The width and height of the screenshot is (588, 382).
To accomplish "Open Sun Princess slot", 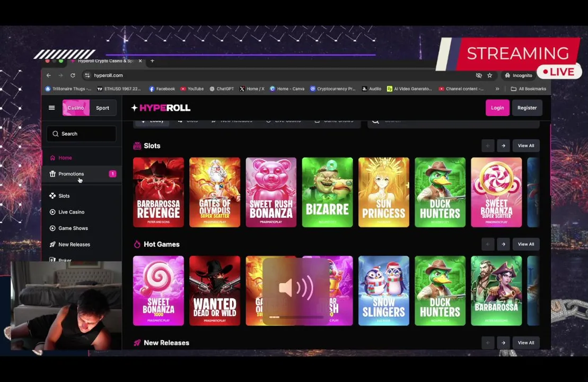I will (x=384, y=192).
